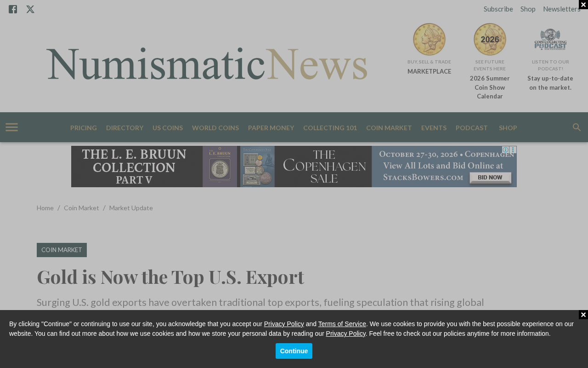
Task: Open the Terms of Service link
Action: [342, 324]
